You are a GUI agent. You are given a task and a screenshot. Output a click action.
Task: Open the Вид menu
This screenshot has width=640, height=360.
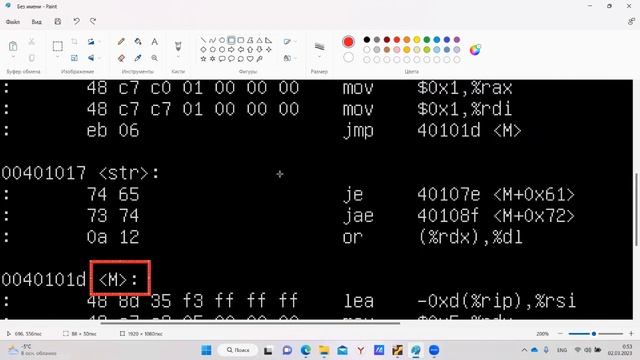(x=36, y=22)
